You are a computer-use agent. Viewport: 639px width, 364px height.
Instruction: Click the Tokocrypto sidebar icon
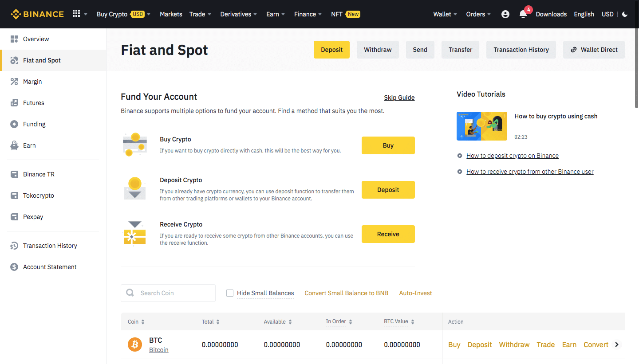pos(14,196)
